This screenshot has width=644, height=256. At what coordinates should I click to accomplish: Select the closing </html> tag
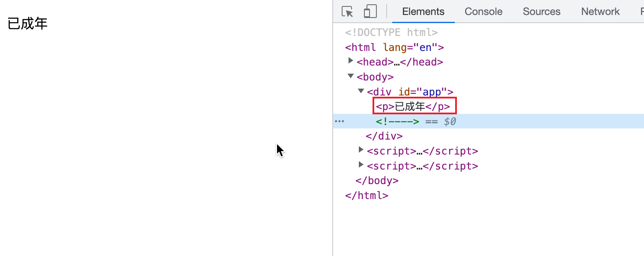click(367, 196)
